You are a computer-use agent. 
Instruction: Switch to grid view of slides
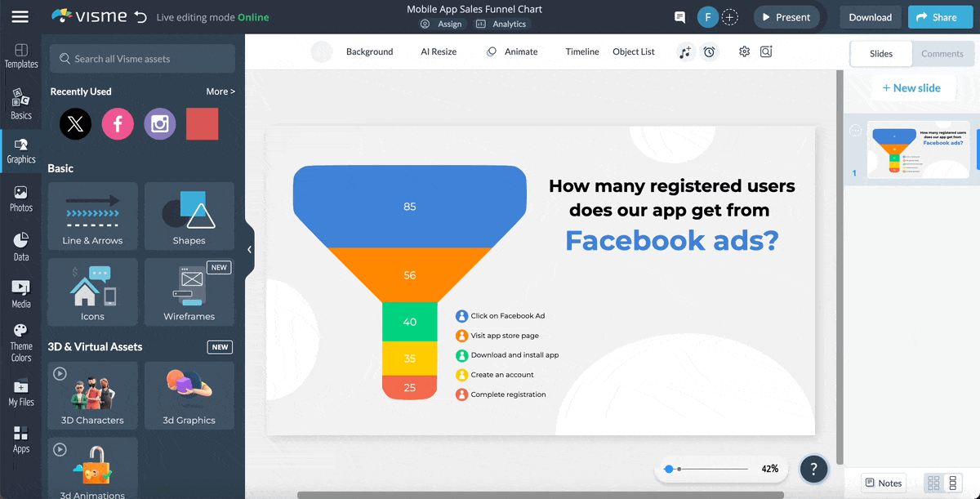(933, 483)
